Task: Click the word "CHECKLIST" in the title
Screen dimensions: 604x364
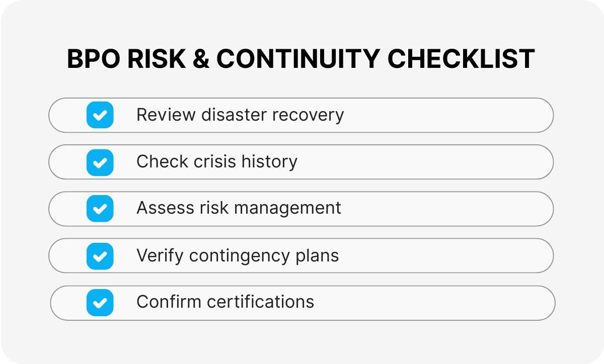Action: coord(461,60)
